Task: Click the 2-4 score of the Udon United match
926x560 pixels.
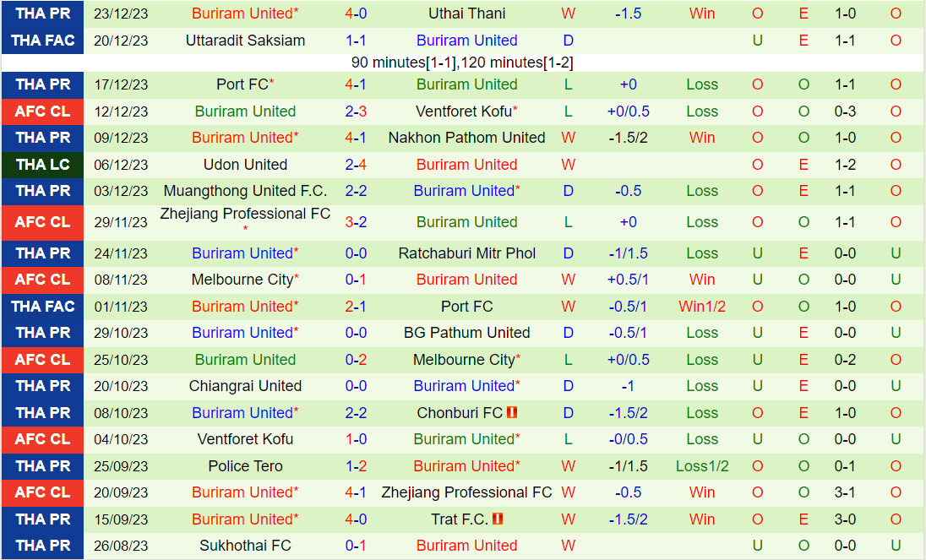Action: pos(356,165)
